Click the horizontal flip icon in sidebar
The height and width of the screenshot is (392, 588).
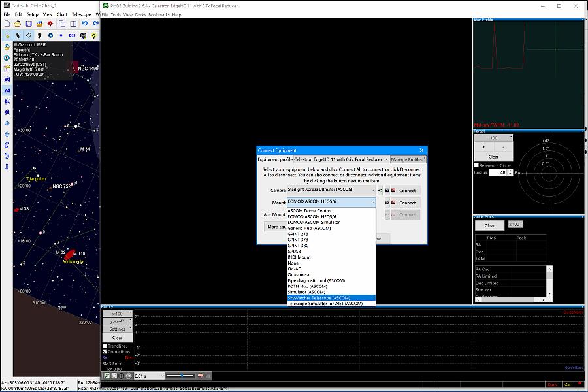click(7, 123)
